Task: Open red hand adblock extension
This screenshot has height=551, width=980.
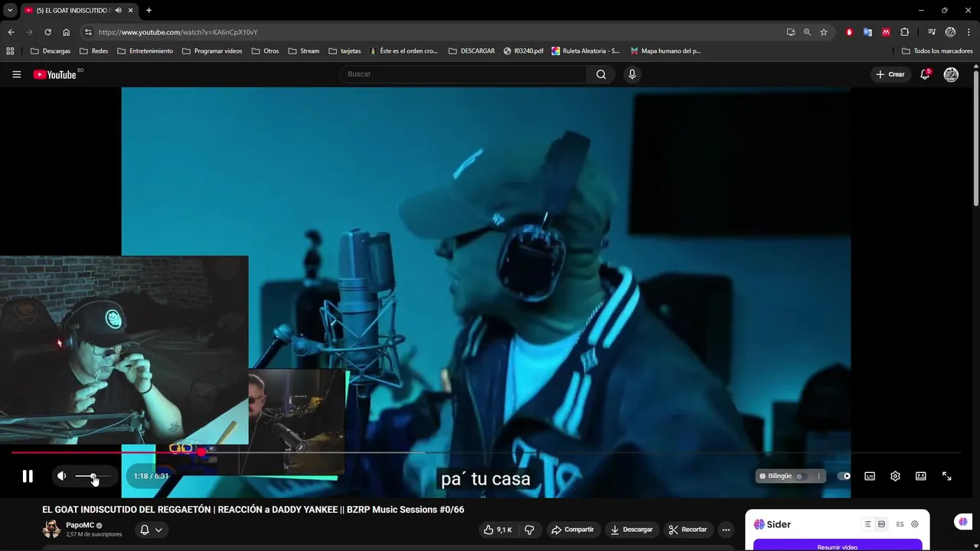Action: [849, 32]
